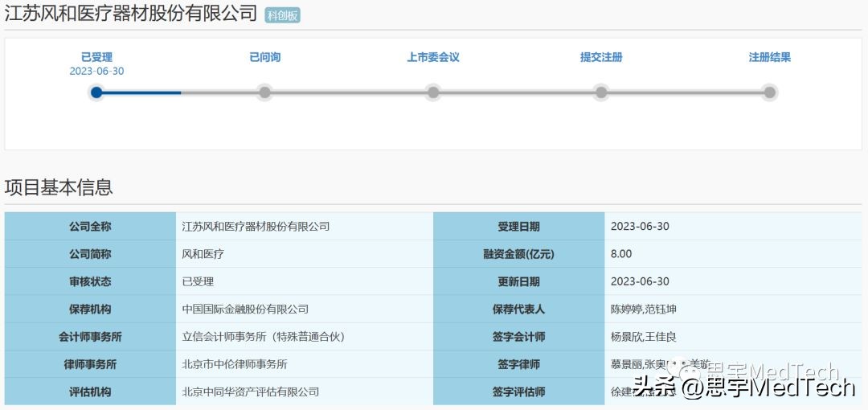This screenshot has width=868, height=410.
Task: Click the page title 江苏风和医疗器材股份有限公司
Action: (x=131, y=13)
